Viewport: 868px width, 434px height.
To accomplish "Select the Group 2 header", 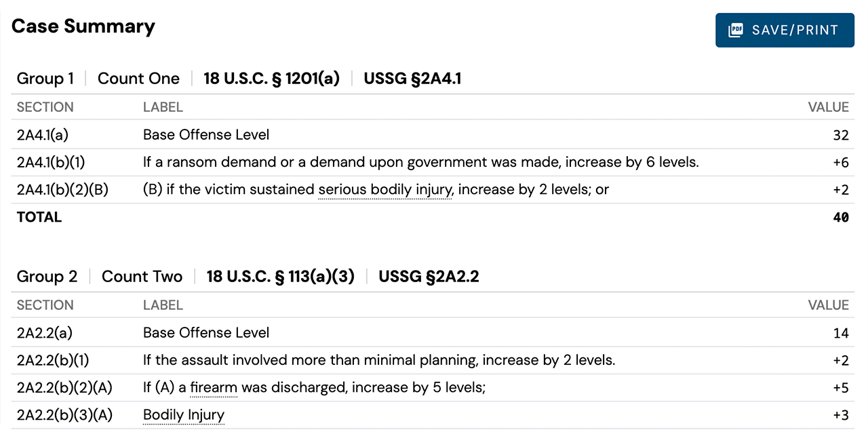I will [x=47, y=276].
